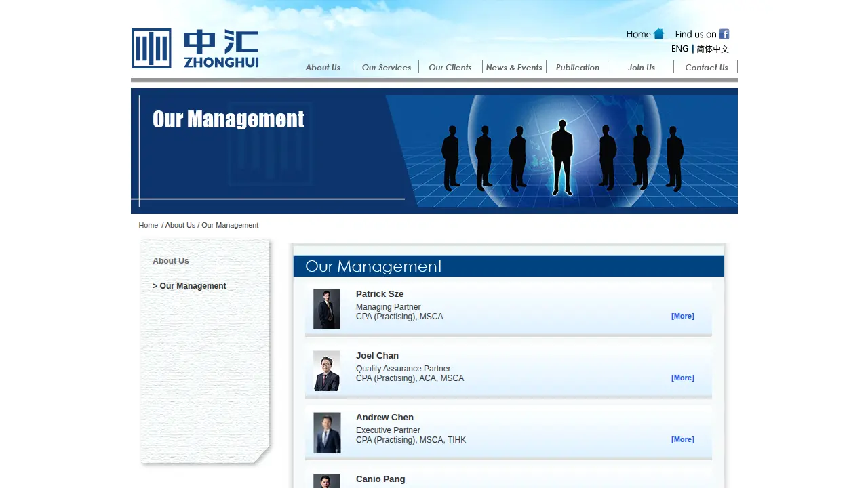Click the 'CPA (Practising), ACA, MSCA' text
The width and height of the screenshot is (868, 488).
pos(410,378)
